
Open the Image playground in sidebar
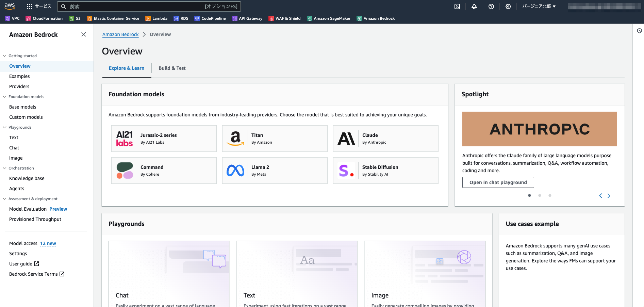16,158
